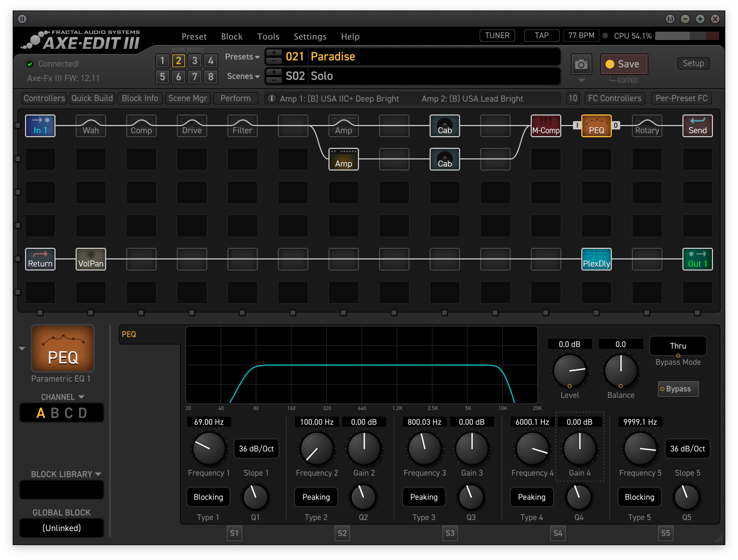Select scene 3 button

tap(195, 61)
